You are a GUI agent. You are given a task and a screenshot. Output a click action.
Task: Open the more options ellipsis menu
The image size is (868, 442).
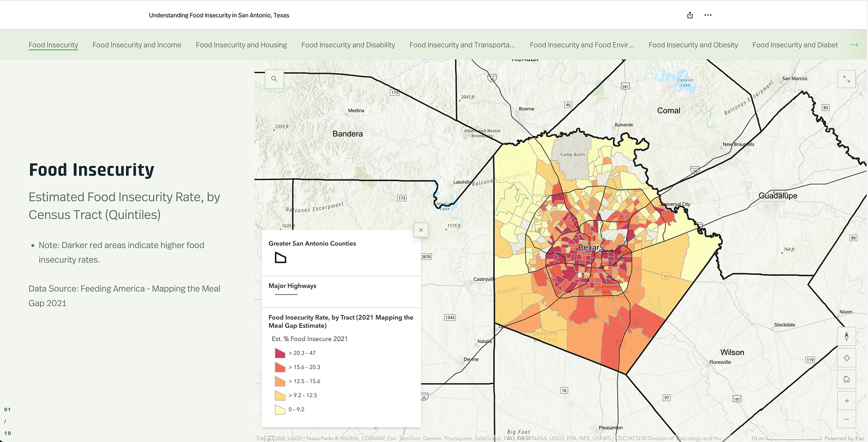pos(708,15)
